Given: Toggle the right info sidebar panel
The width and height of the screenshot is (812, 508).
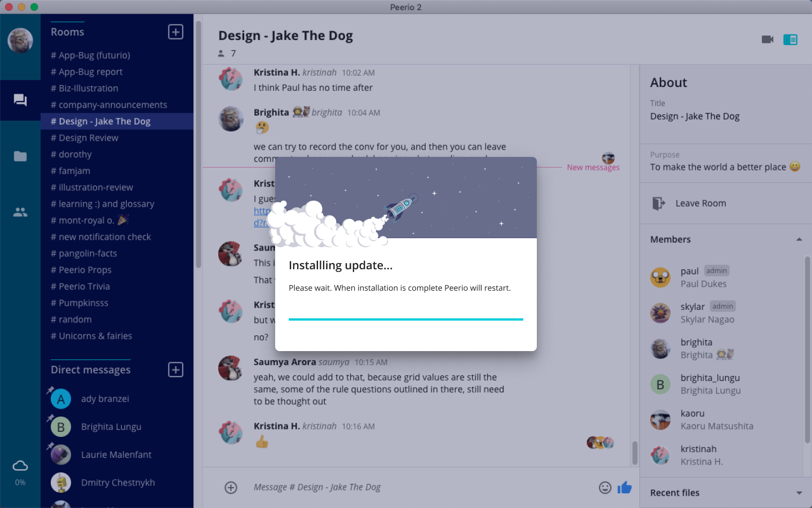Looking at the screenshot, I should pyautogui.click(x=791, y=40).
